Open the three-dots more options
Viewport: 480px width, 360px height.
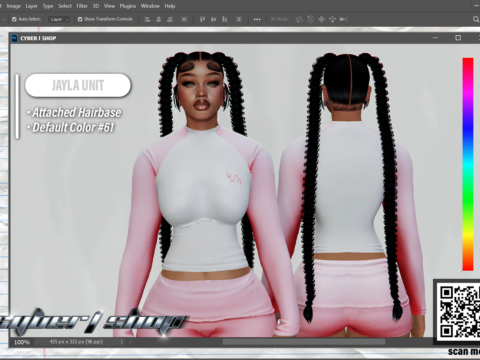(x=257, y=19)
